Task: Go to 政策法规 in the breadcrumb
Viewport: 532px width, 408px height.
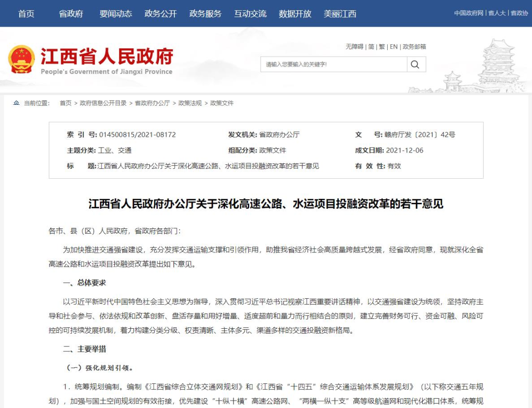Action: tap(190, 103)
